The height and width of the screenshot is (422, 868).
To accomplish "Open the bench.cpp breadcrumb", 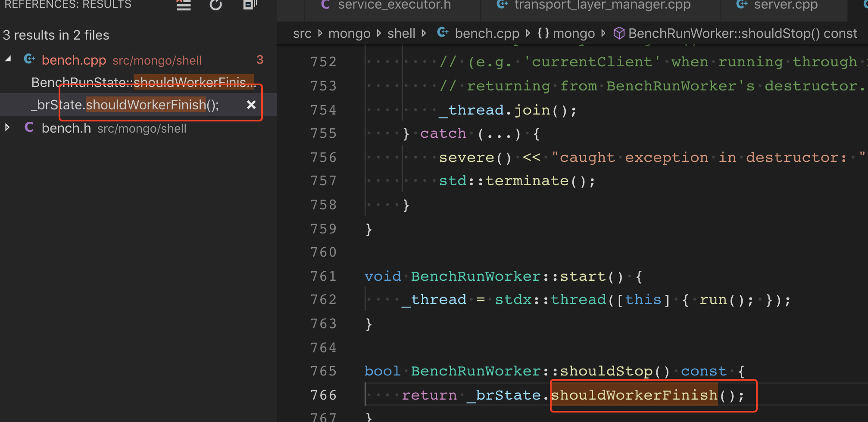I will 487,33.
